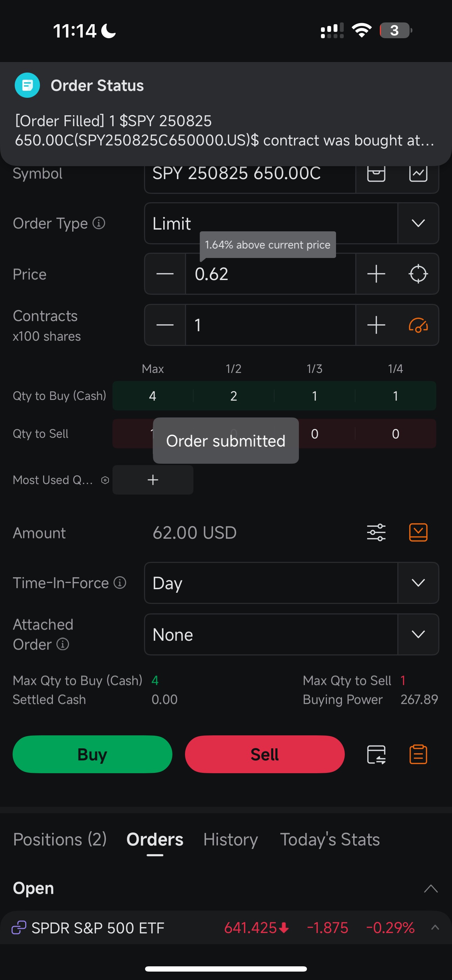Open the Time-In-Force Day dropdown
The image size is (452, 980).
292,583
